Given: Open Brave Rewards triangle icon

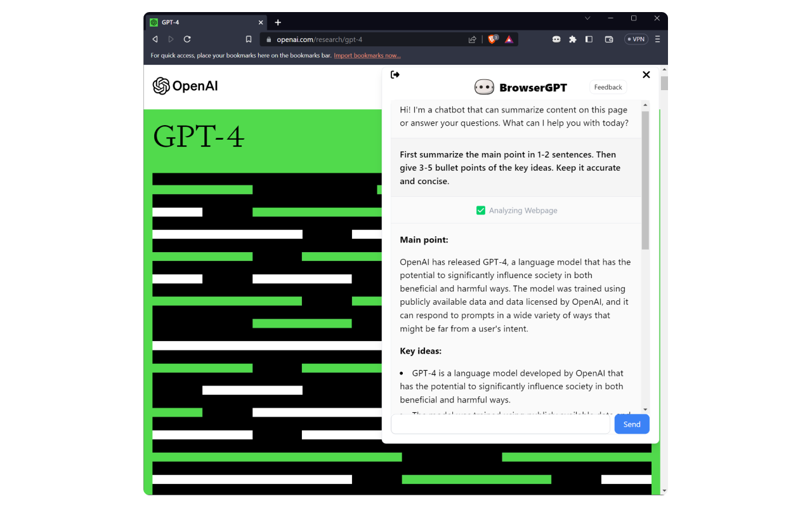Looking at the screenshot, I should 509,39.
